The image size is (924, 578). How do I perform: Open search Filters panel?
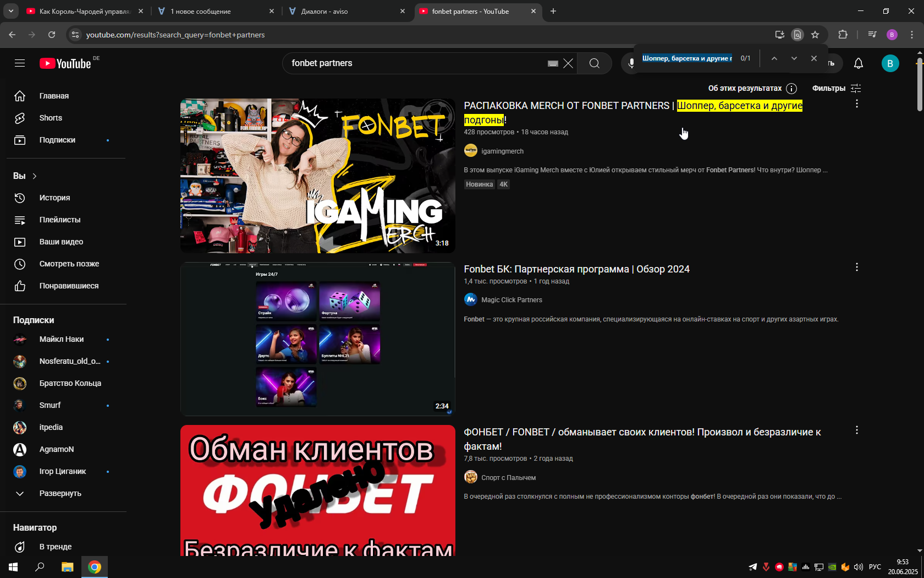pos(837,88)
